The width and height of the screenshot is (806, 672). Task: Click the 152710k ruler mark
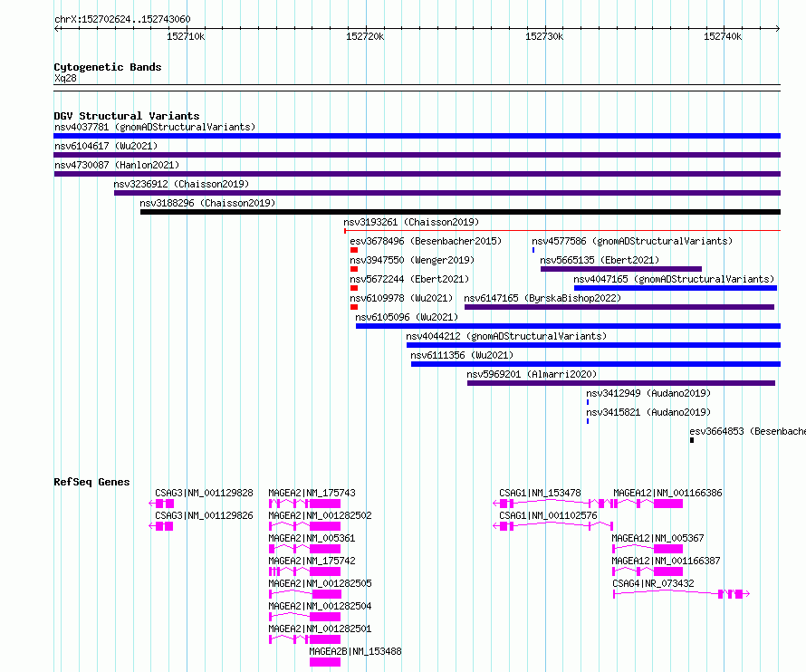tap(186, 36)
